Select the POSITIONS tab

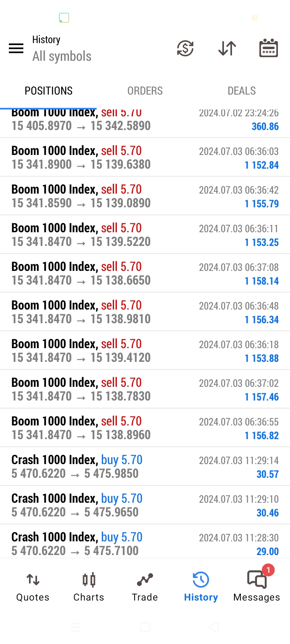point(48,91)
